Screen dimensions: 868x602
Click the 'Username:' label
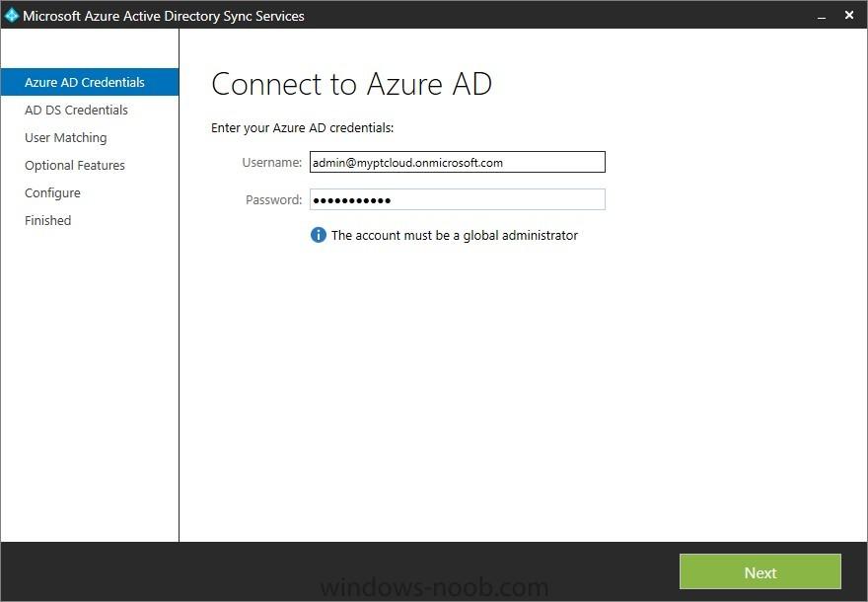pos(272,162)
